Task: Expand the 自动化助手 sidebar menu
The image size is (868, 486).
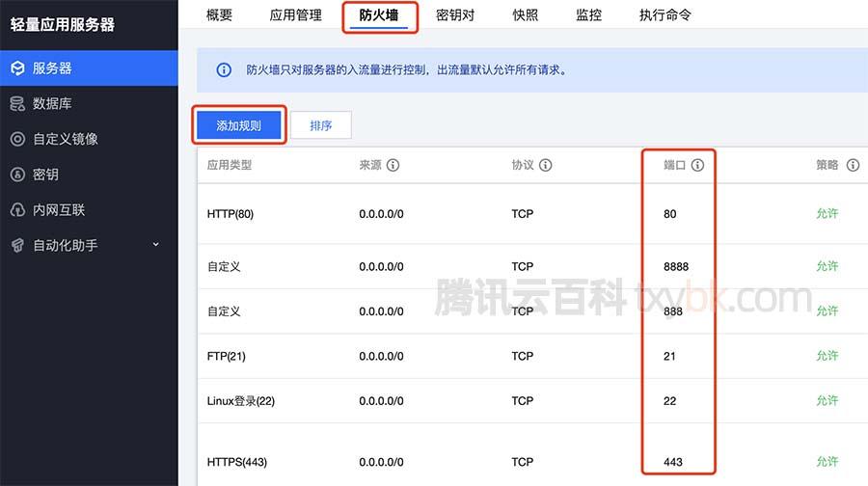Action: tap(156, 245)
